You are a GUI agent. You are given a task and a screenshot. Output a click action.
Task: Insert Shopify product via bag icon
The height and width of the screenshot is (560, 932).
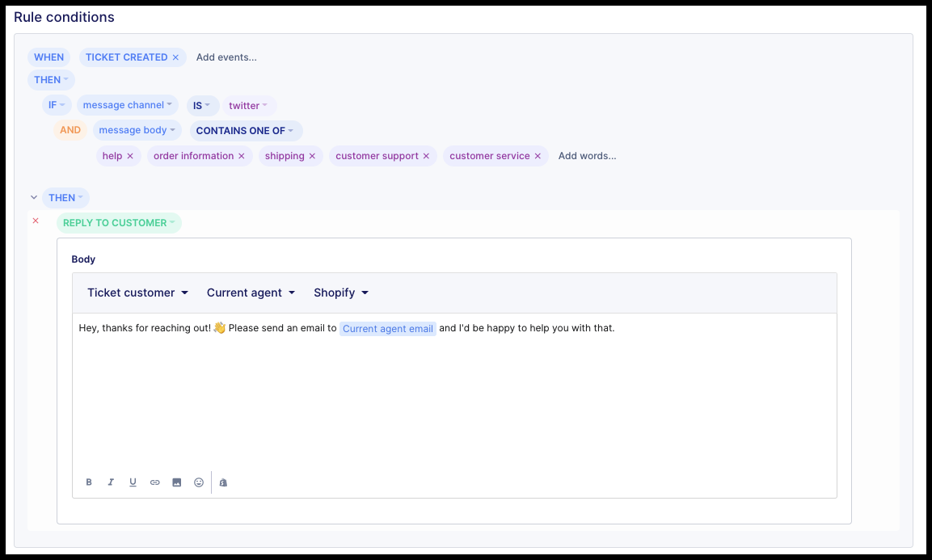point(223,482)
